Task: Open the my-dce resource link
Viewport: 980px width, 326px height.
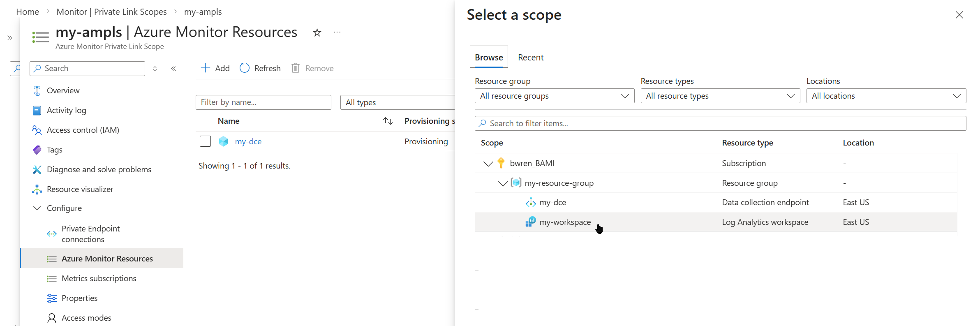Action: pos(248,141)
